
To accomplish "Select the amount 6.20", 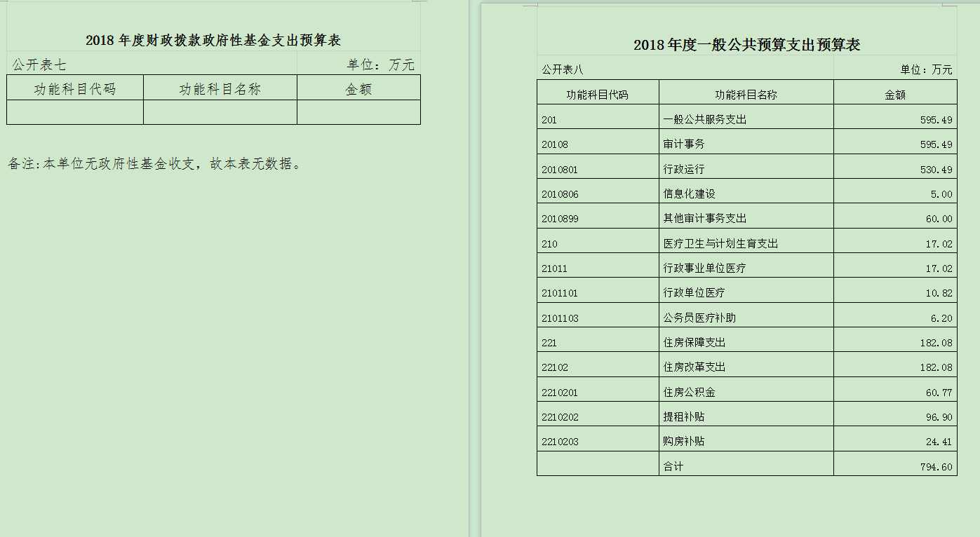I will coord(942,318).
